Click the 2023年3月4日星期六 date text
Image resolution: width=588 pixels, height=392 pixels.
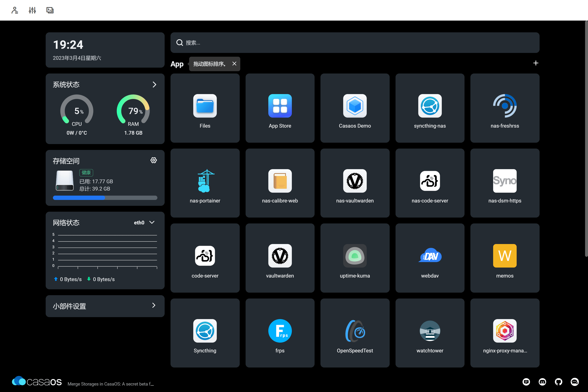coord(77,58)
